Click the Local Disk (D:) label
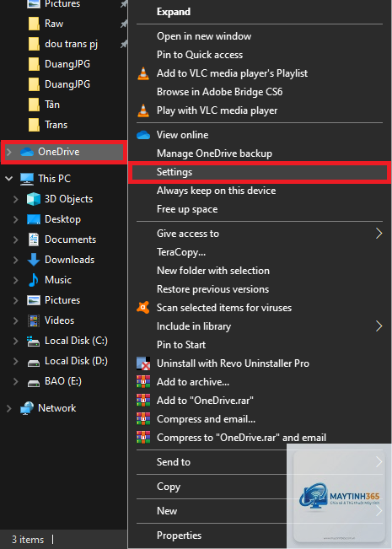 point(76,361)
